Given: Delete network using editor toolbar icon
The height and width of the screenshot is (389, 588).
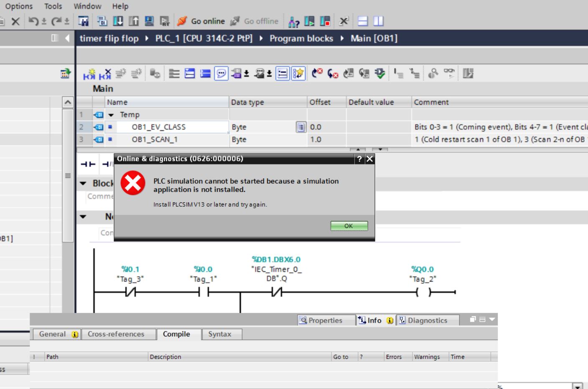Looking at the screenshot, I should point(104,74).
